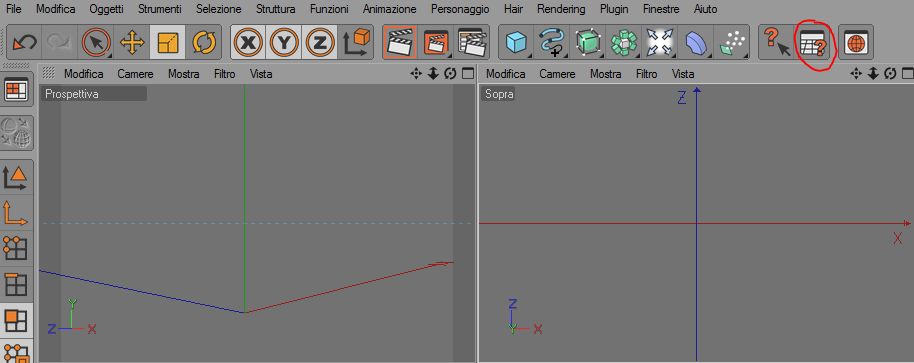The width and height of the screenshot is (914, 363).
Task: Click the green Array object icon
Action: pos(624,42)
